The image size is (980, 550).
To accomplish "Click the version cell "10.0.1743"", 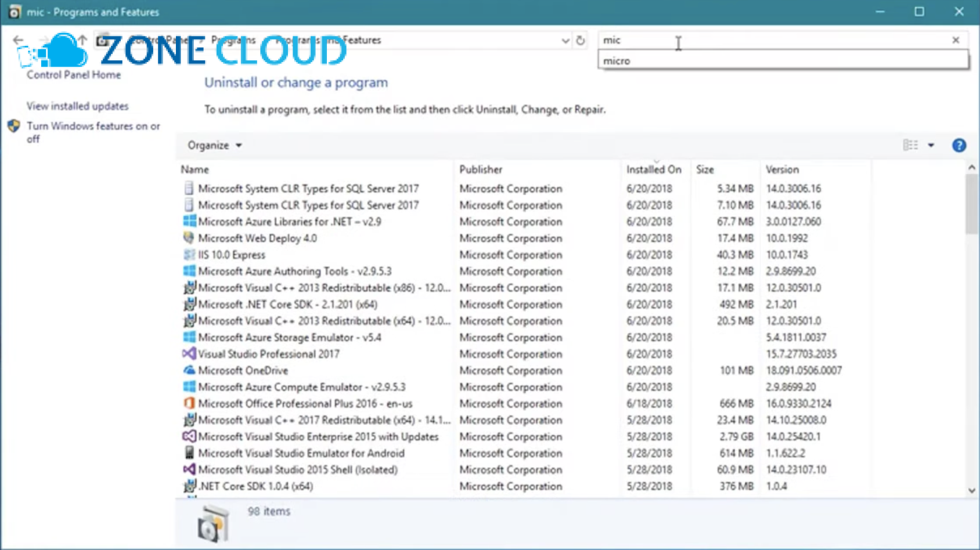I will [x=787, y=255].
